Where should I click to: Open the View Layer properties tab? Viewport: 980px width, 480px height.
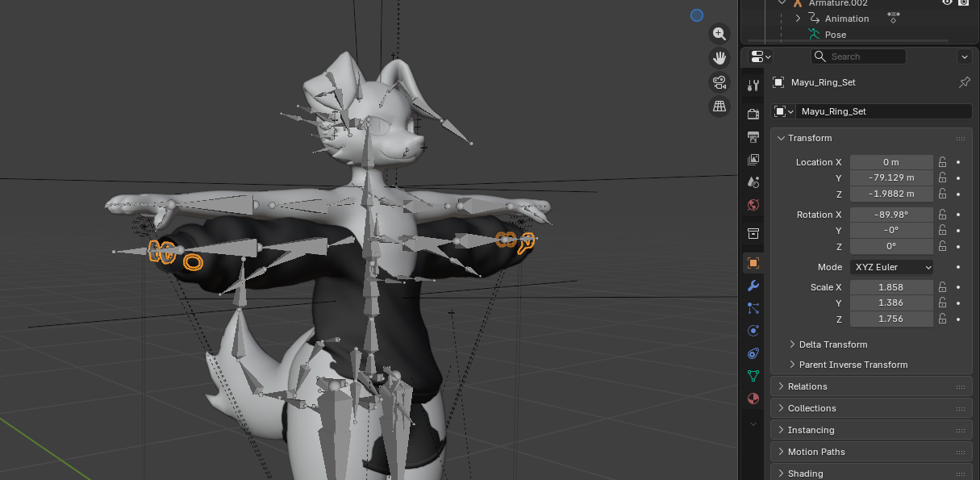[753, 160]
